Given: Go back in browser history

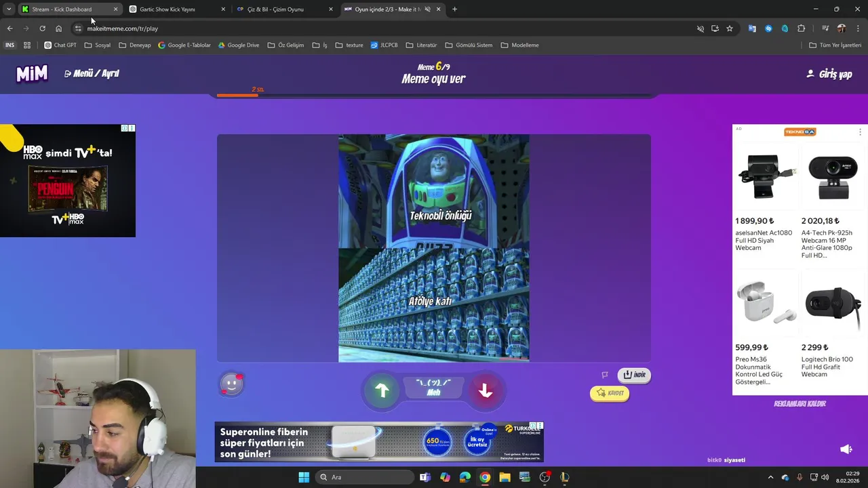Looking at the screenshot, I should (9, 28).
